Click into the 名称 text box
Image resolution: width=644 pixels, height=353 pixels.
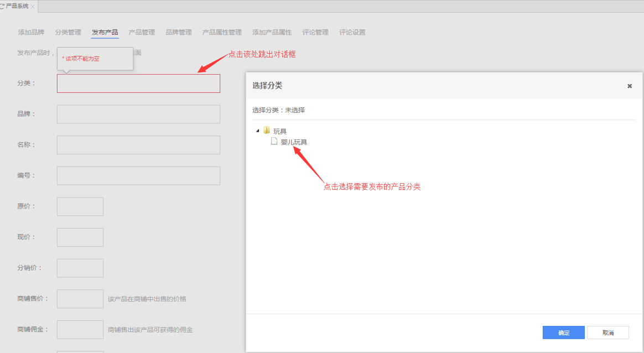pyautogui.click(x=138, y=145)
